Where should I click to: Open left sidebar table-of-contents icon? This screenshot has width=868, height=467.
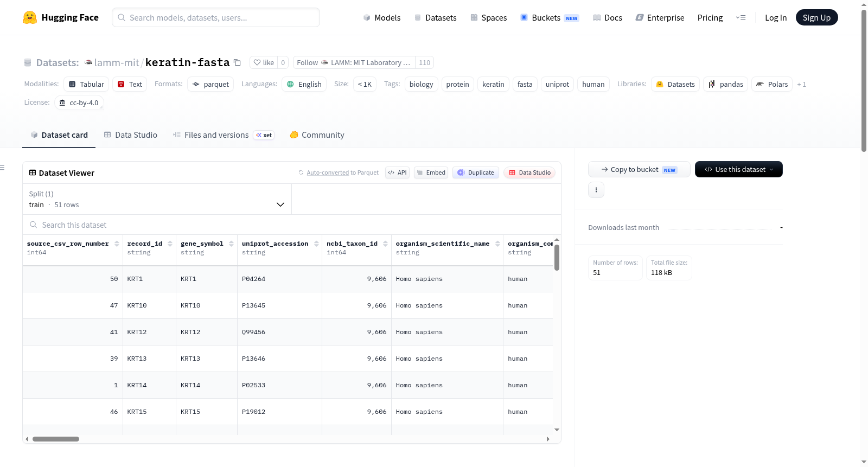pos(3,168)
